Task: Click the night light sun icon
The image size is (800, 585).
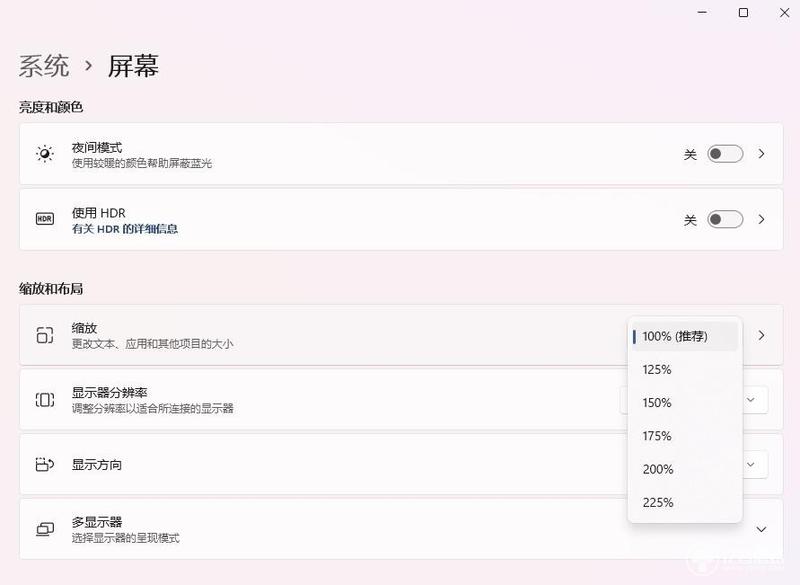Action: 45,154
